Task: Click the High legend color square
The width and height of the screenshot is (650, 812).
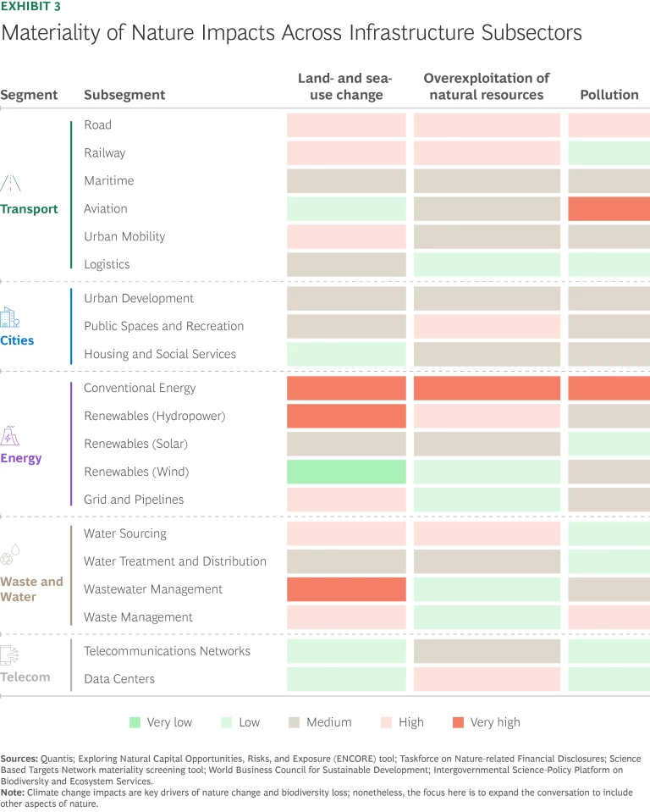Action: click(387, 722)
